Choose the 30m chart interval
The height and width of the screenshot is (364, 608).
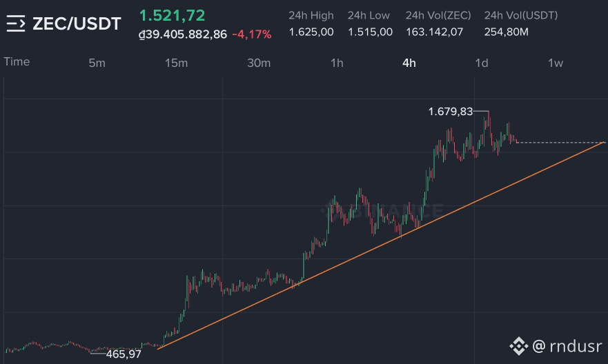click(259, 63)
